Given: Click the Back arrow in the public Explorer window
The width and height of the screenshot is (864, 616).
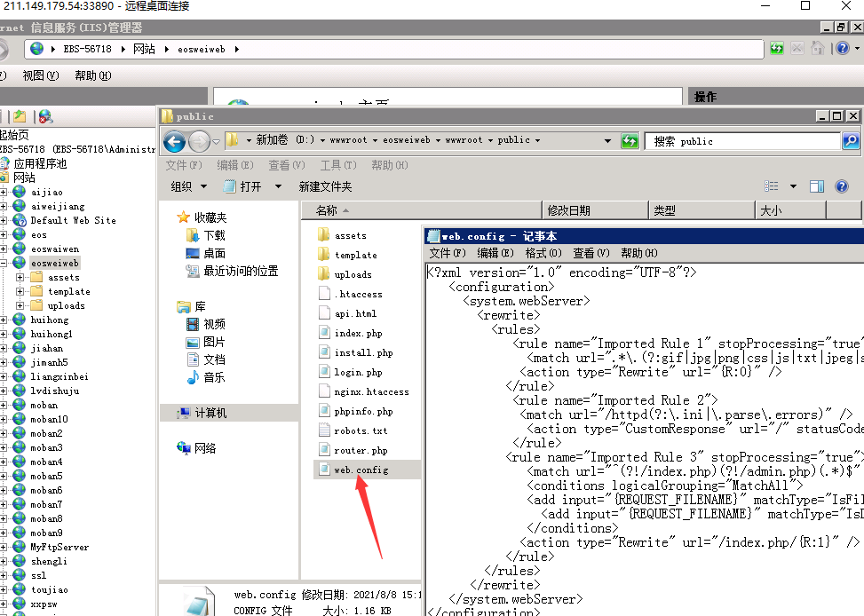Looking at the screenshot, I should coord(175,140).
